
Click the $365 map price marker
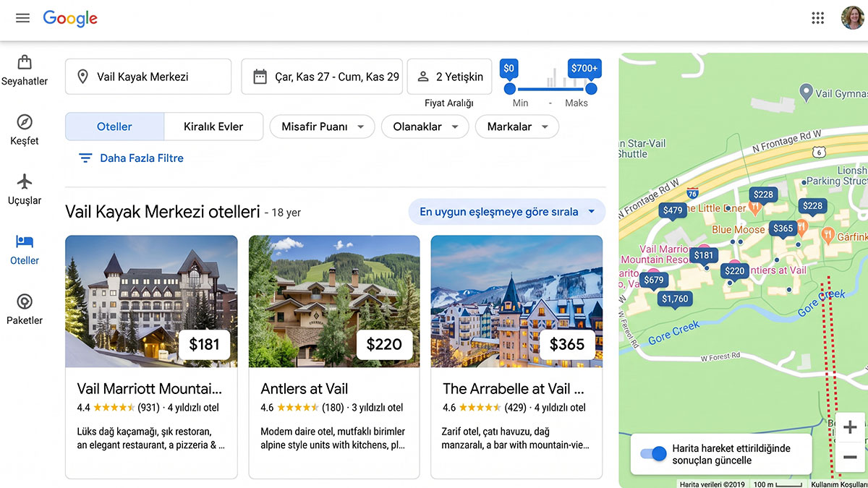783,228
